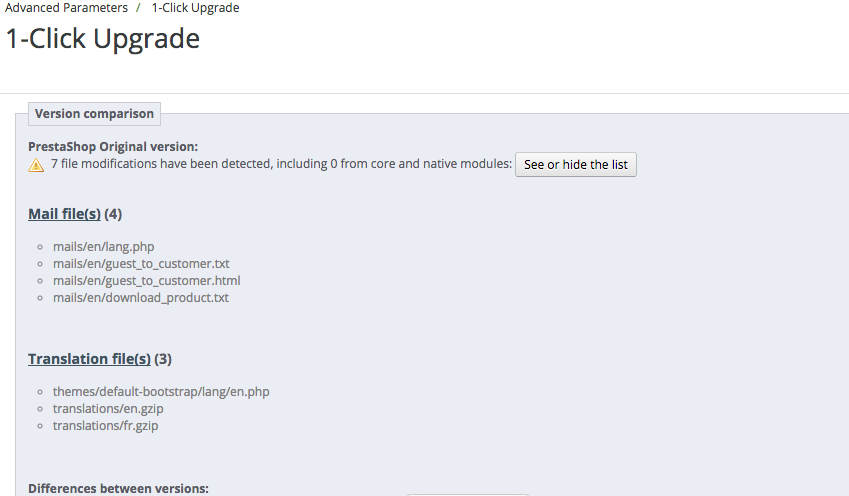
Task: Select the mails/en/guest_to_customer.txt entry
Action: [x=141, y=263]
